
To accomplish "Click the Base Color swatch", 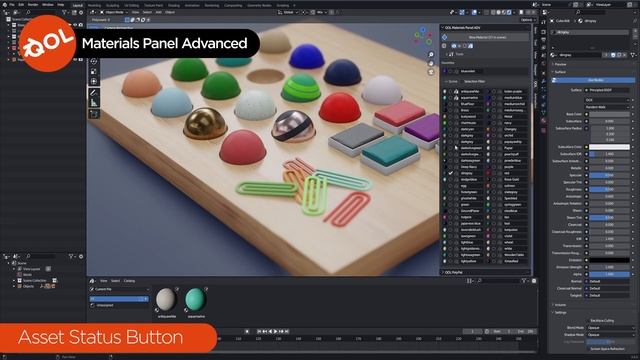I will point(609,114).
